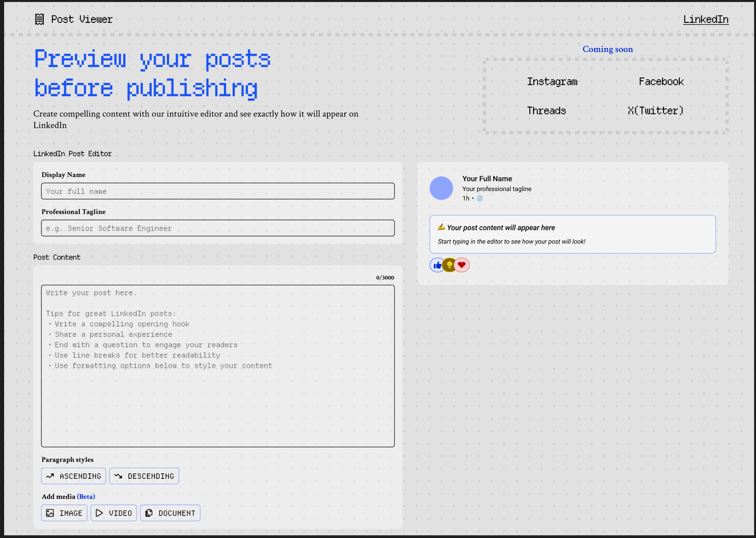Click the 'LinkedIn Post Editor' heading
This screenshot has height=538, width=756.
(72, 154)
